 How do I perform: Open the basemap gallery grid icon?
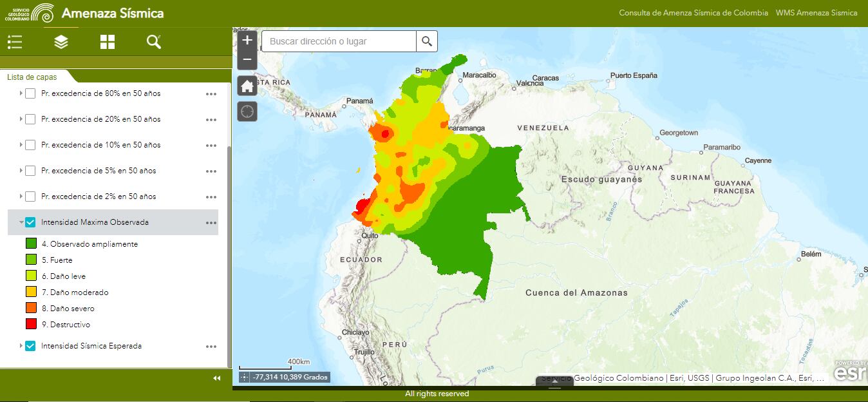point(108,41)
